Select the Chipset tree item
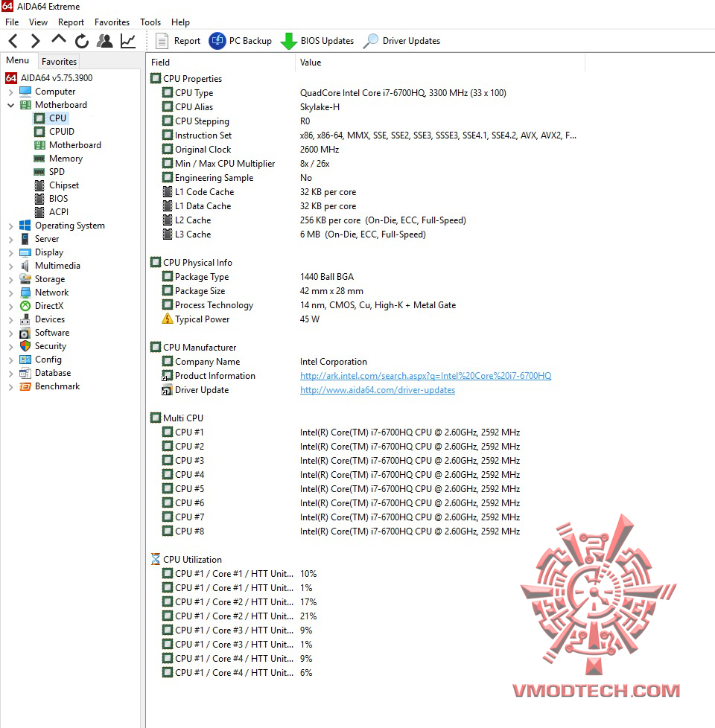 [64, 185]
